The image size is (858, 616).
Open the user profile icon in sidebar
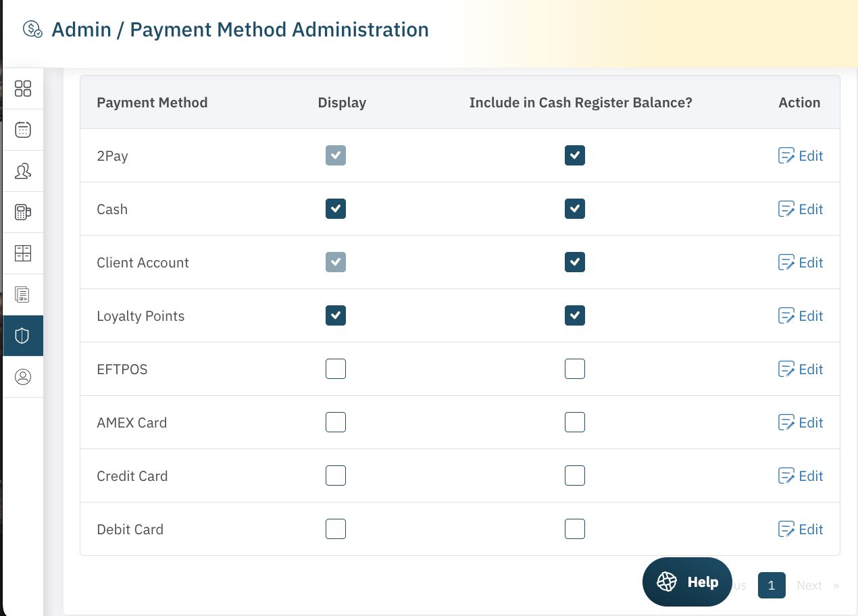(23, 377)
